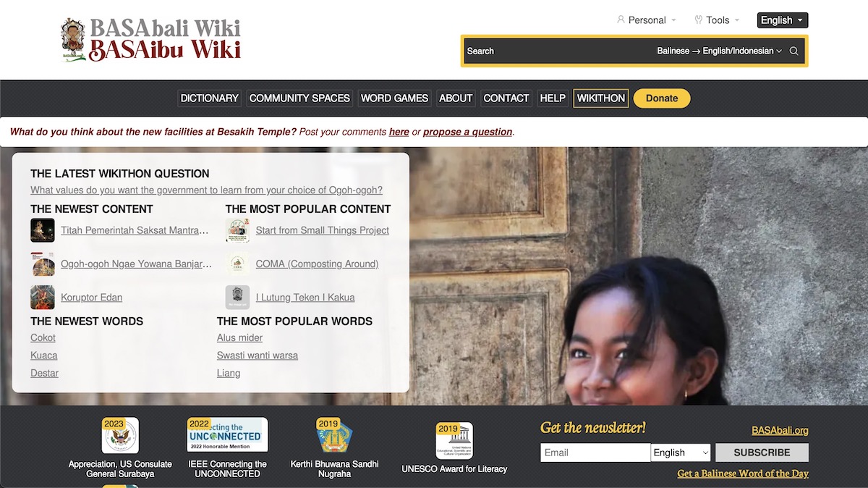Open the Kerthi Bhuwana Sandhi Nugraha emblem

(334, 435)
